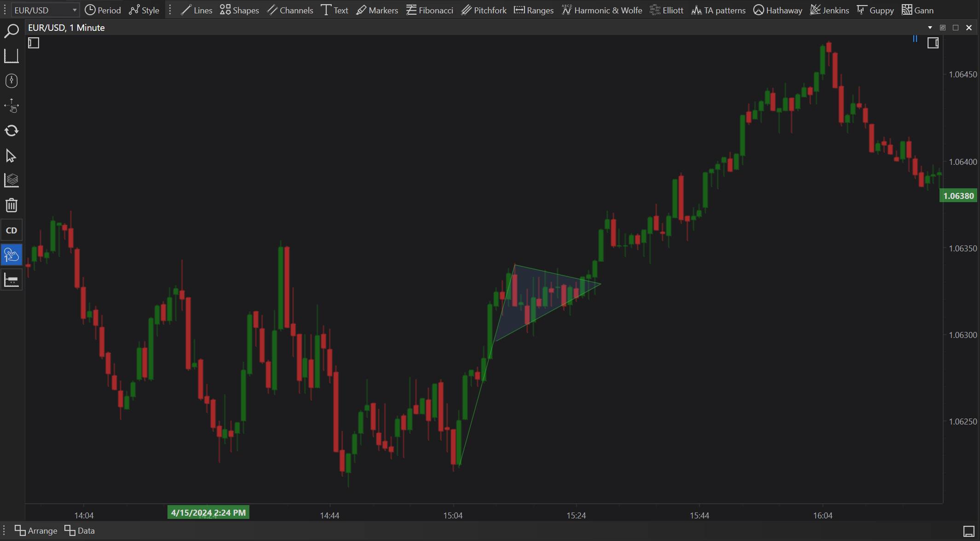
Task: Click the magnifier search icon in sidebar
Action: click(x=11, y=31)
